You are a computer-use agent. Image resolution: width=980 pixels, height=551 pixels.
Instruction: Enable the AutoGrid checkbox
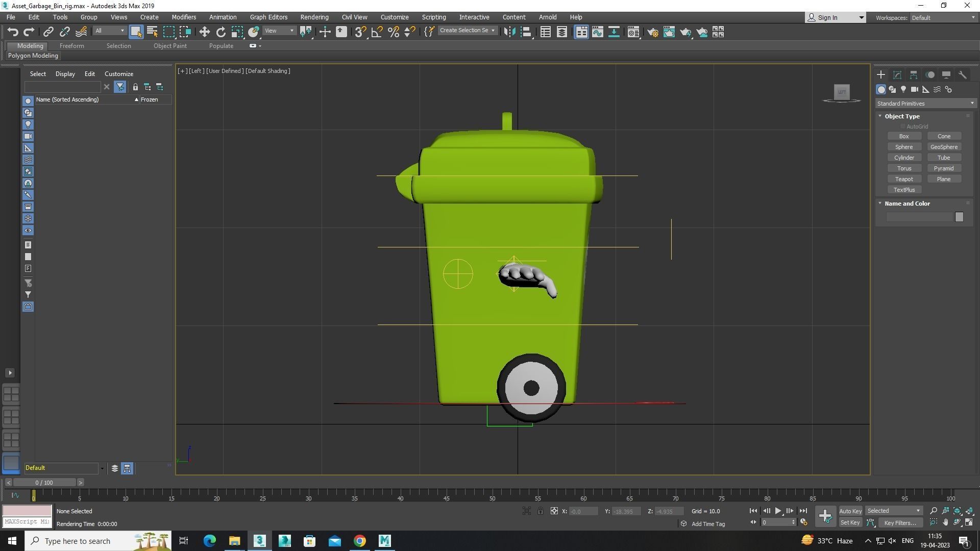pos(902,126)
